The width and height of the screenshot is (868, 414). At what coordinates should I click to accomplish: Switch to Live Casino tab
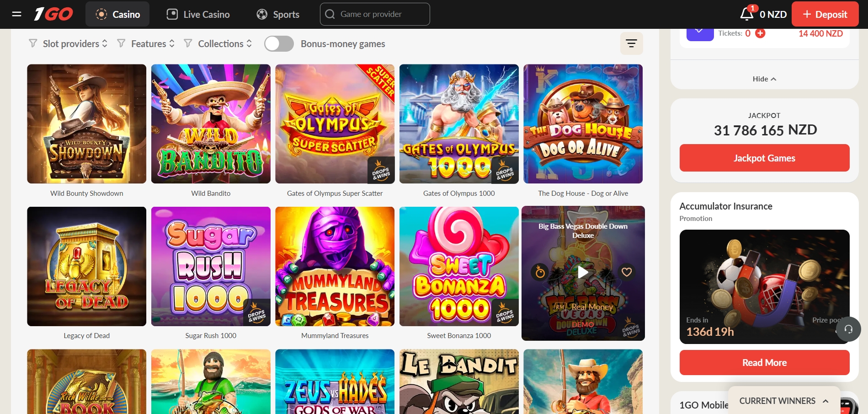(x=198, y=14)
